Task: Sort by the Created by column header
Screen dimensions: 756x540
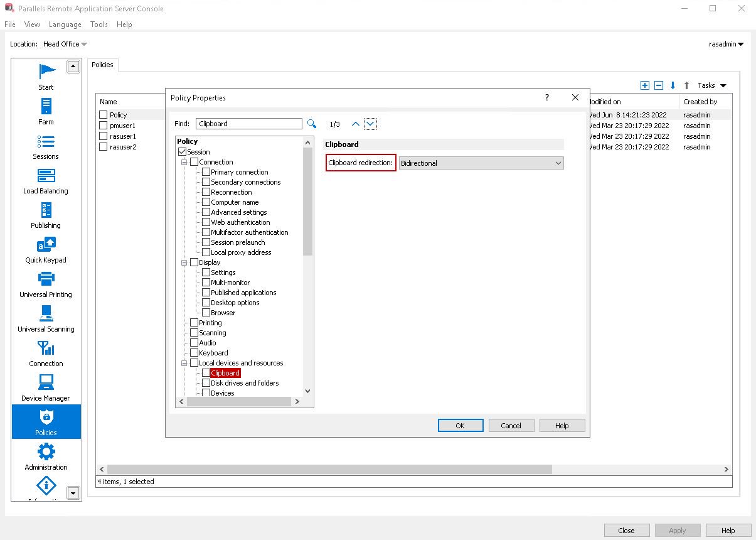Action: (x=700, y=102)
